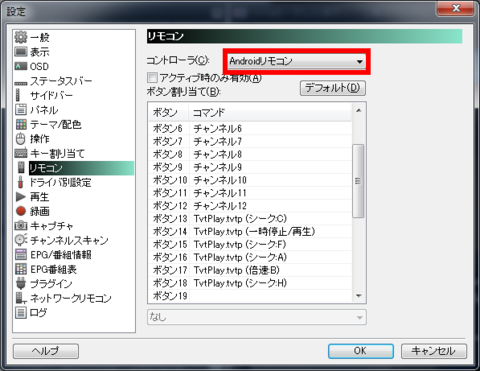Open the EPG番組表 grid icon

[21, 269]
